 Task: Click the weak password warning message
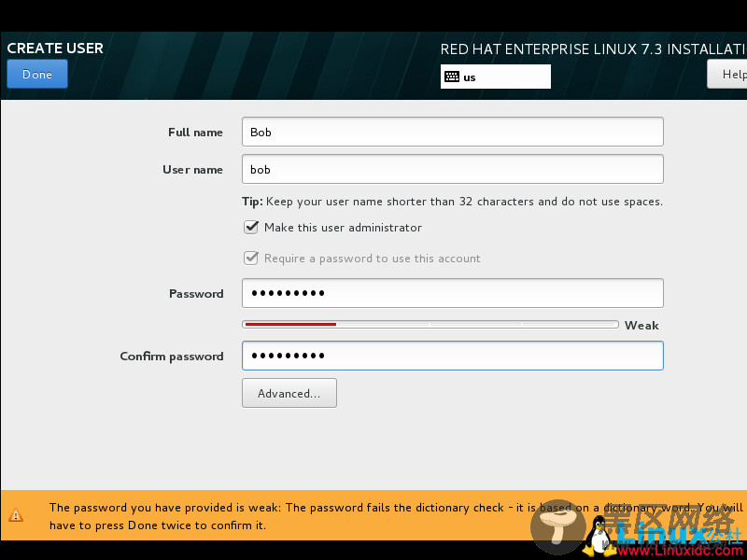point(395,516)
